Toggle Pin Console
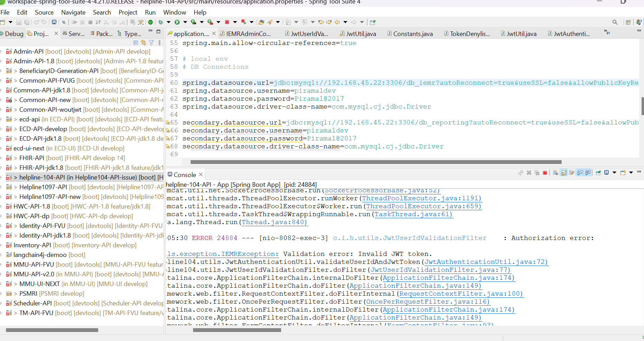 click(x=598, y=173)
